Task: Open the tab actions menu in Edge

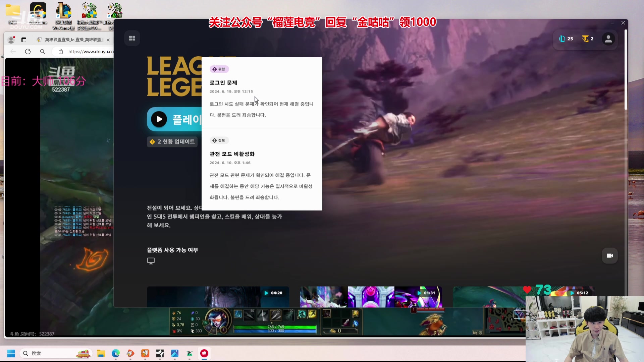Action: pos(24,40)
